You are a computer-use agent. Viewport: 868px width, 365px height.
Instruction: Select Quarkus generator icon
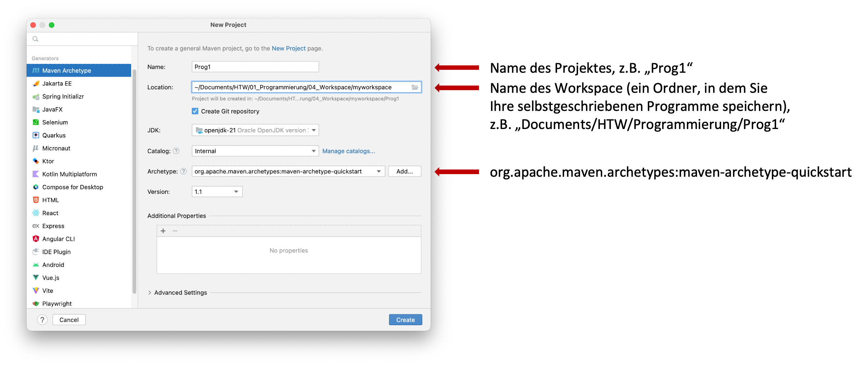click(37, 135)
